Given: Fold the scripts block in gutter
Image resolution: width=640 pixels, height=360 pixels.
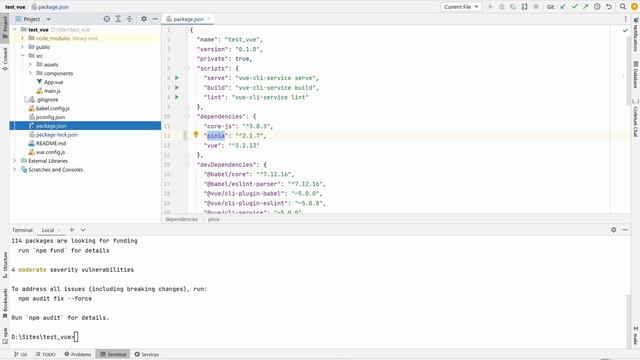Looking at the screenshot, I should point(188,68).
